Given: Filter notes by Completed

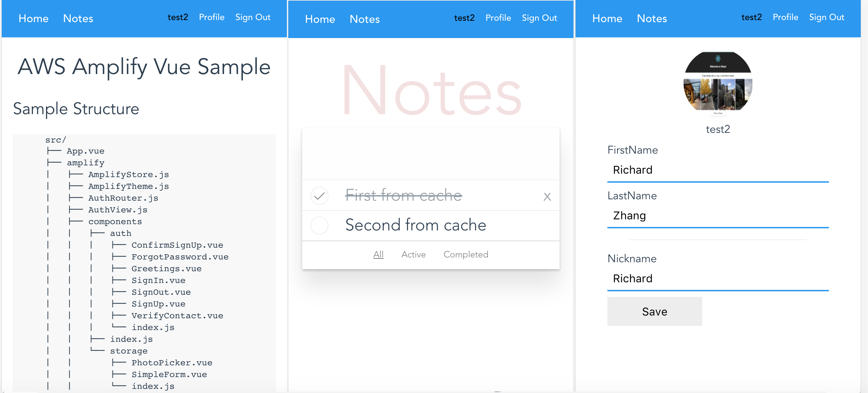Looking at the screenshot, I should coord(465,255).
